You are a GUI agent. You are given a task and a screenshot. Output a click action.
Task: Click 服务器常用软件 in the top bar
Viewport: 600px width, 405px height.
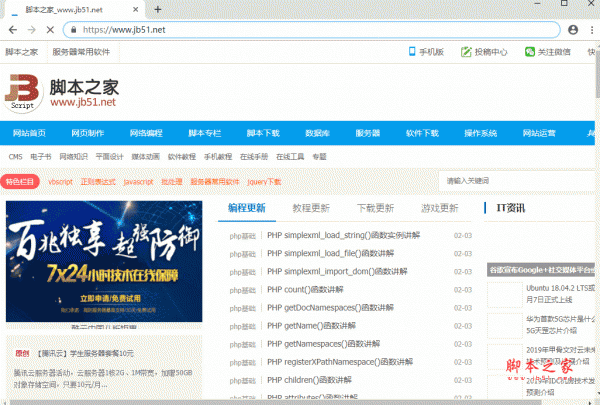point(81,52)
